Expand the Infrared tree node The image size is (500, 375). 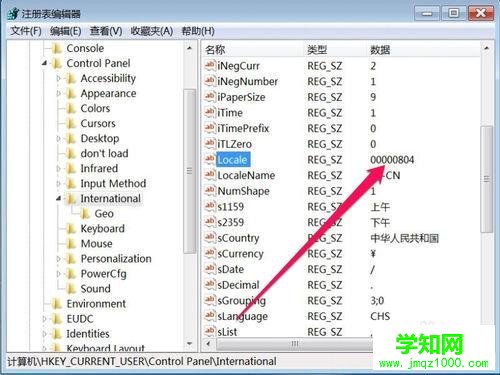59,169
